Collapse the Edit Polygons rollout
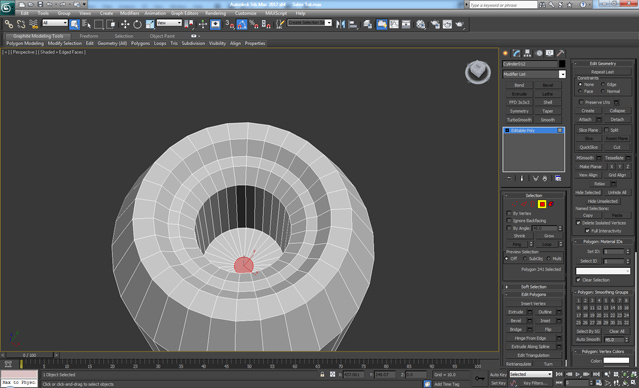The width and height of the screenshot is (639, 388). (533, 294)
